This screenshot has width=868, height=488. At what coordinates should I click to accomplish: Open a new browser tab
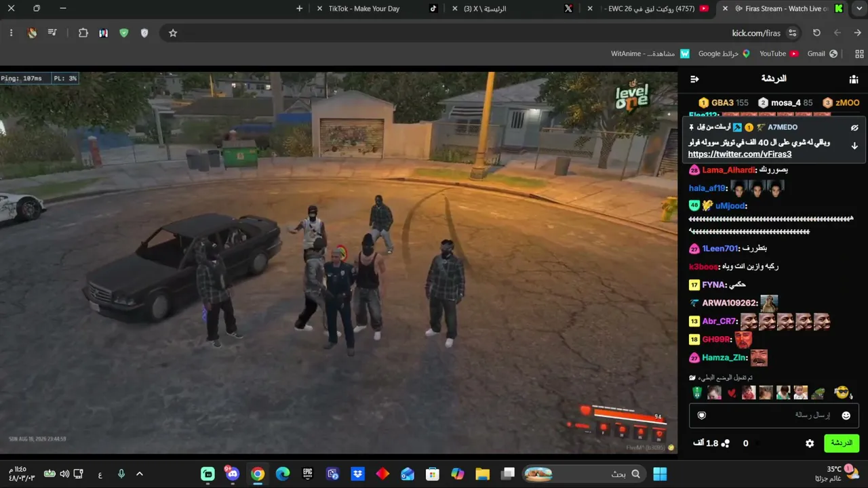pos(300,9)
